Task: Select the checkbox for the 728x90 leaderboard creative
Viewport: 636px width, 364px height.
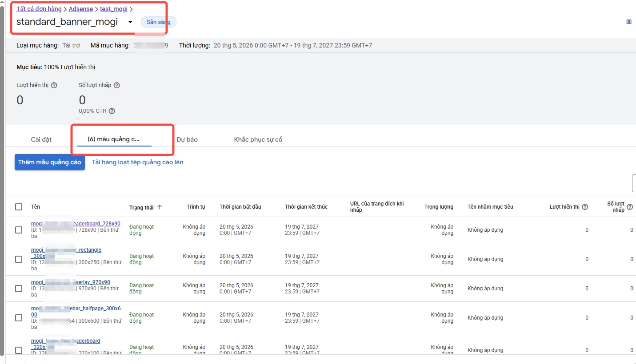Action: tap(19, 230)
